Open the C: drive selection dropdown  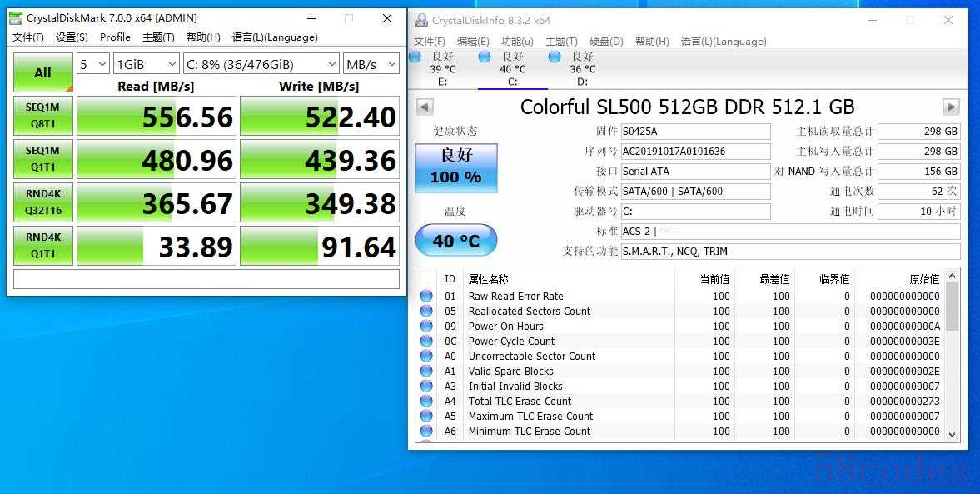pos(261,64)
